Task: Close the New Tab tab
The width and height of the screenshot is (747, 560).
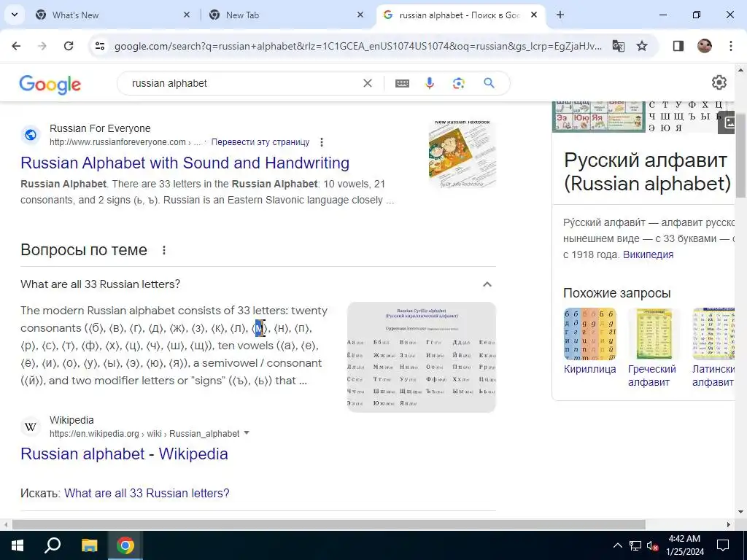Action: [360, 15]
